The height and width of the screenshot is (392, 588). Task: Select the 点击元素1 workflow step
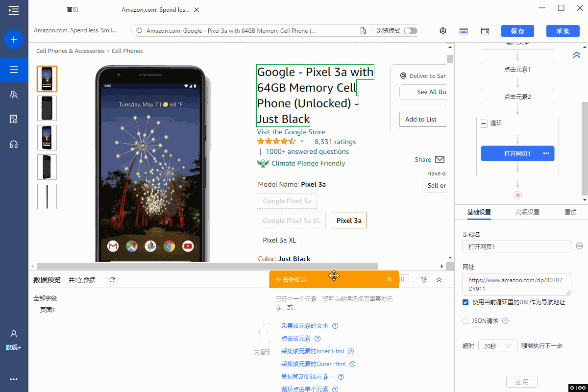tap(517, 70)
